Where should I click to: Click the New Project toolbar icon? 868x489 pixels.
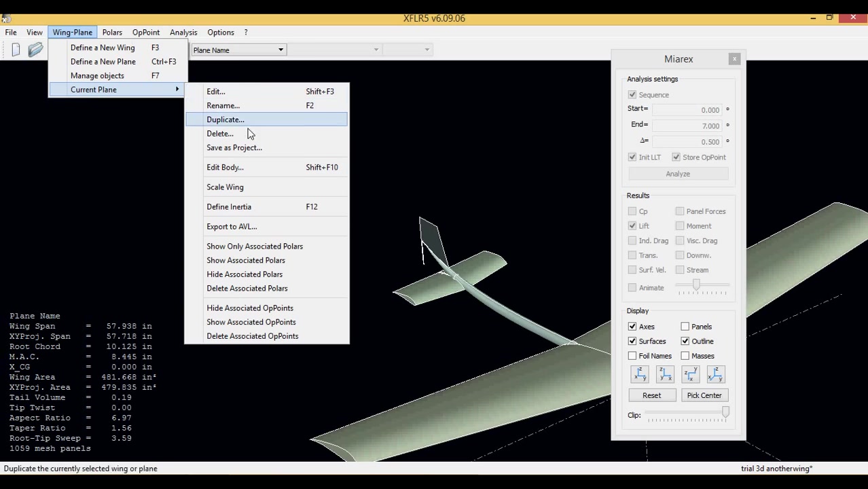tap(16, 50)
